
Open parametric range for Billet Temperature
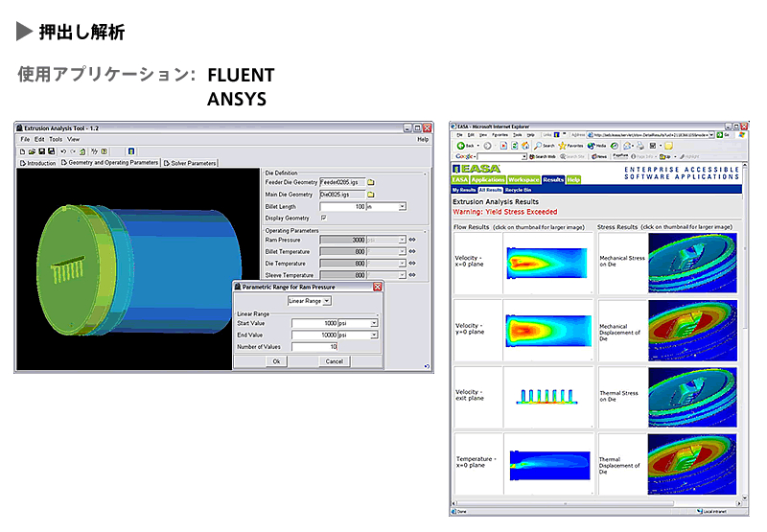[x=412, y=251]
